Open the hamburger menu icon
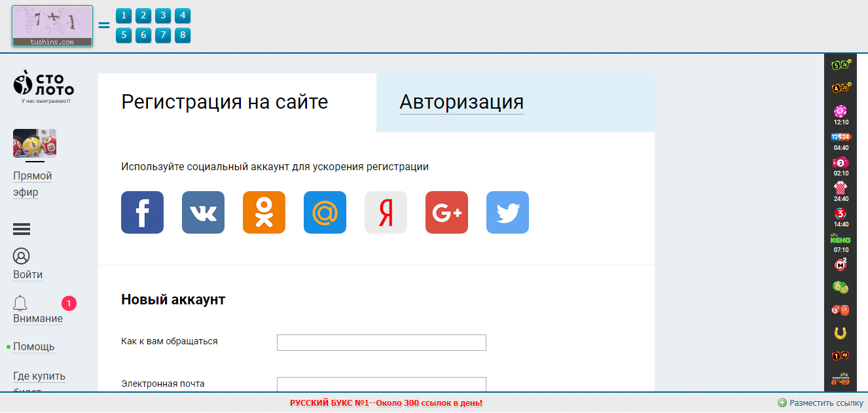 [x=22, y=229]
